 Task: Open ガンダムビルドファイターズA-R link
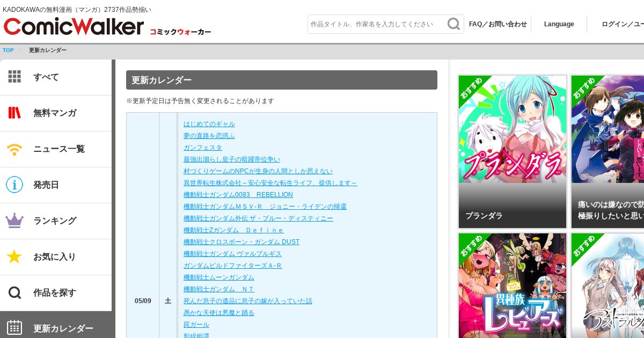pyautogui.click(x=232, y=266)
